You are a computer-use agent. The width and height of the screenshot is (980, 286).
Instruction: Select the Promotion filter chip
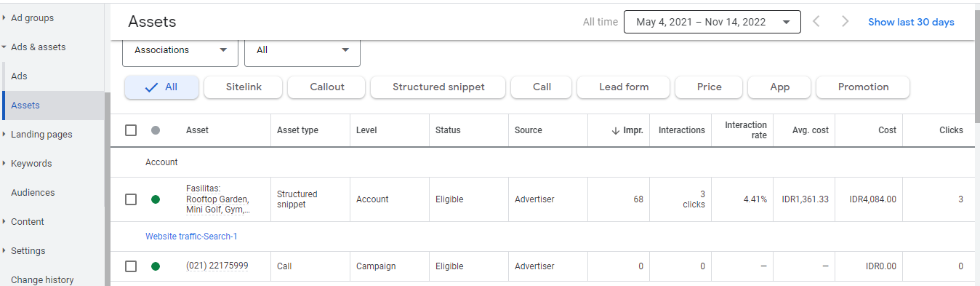863,87
